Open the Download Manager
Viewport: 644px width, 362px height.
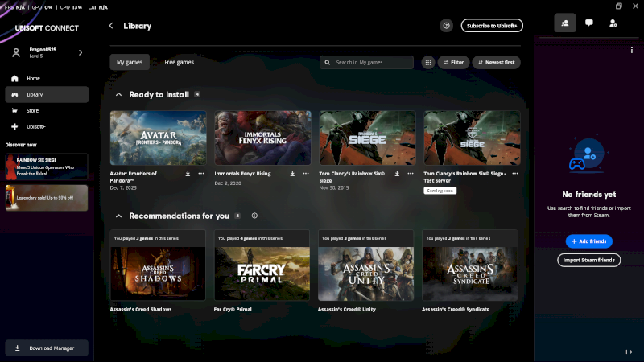[47, 348]
